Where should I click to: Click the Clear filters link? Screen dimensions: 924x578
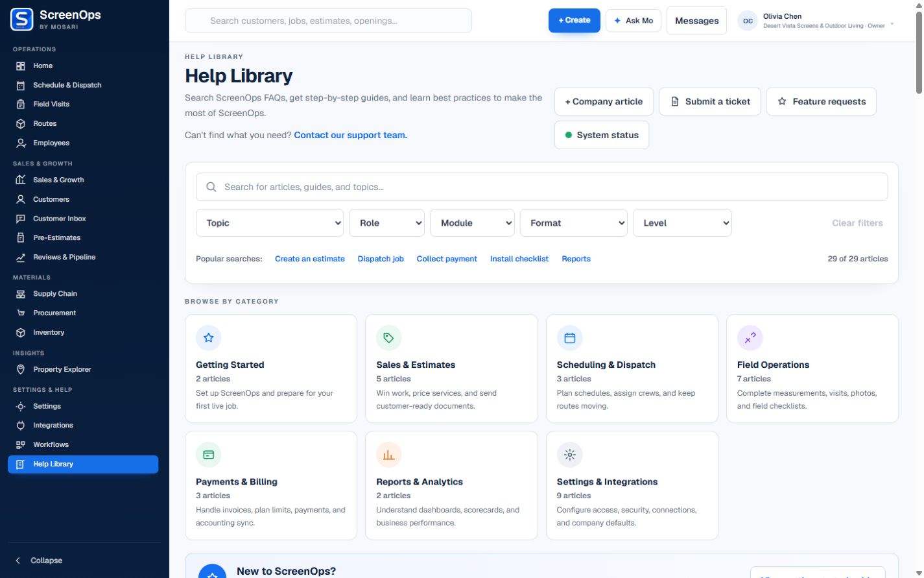(857, 223)
